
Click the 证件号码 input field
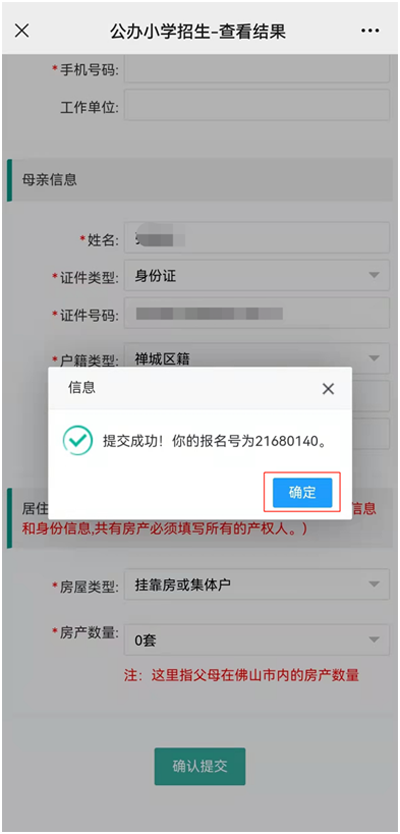(257, 313)
